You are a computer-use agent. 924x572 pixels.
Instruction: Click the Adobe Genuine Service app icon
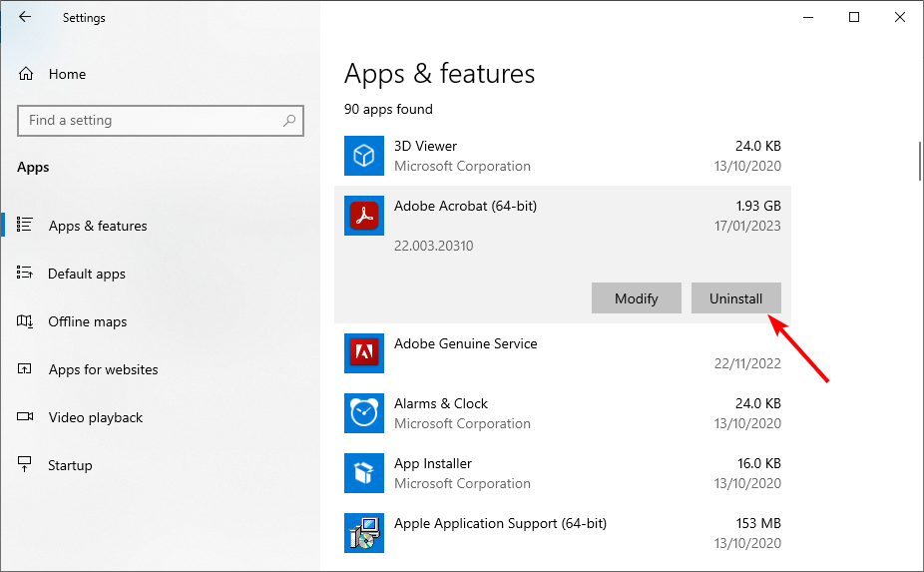[364, 353]
